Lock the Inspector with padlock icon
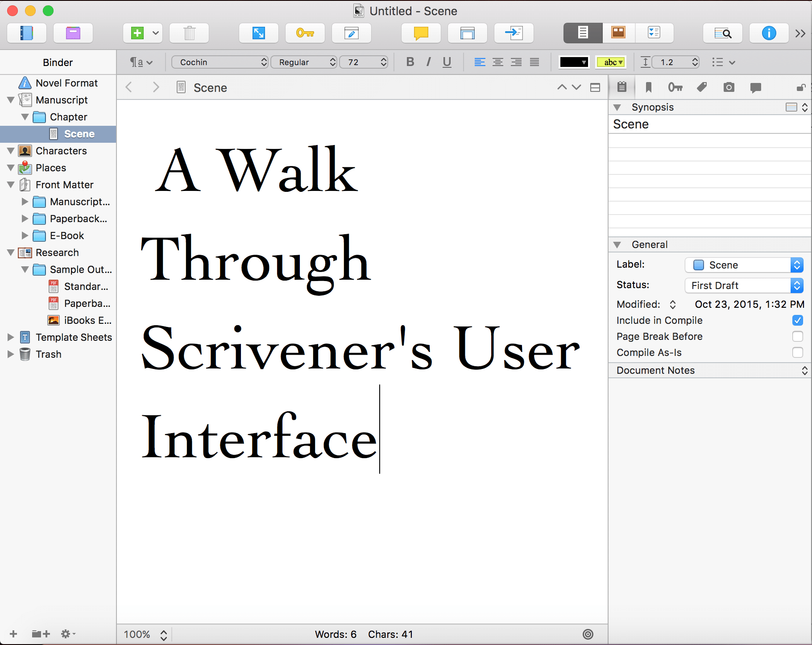This screenshot has width=812, height=645. point(801,87)
